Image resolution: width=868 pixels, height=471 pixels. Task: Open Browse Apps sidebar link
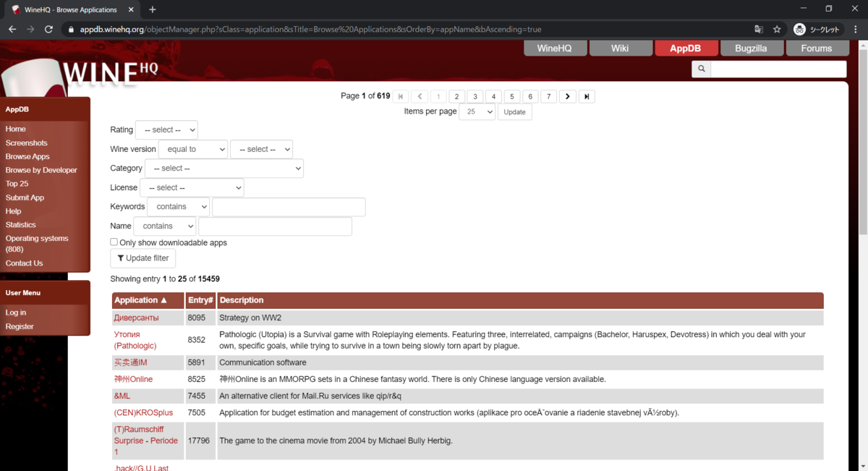pyautogui.click(x=27, y=156)
